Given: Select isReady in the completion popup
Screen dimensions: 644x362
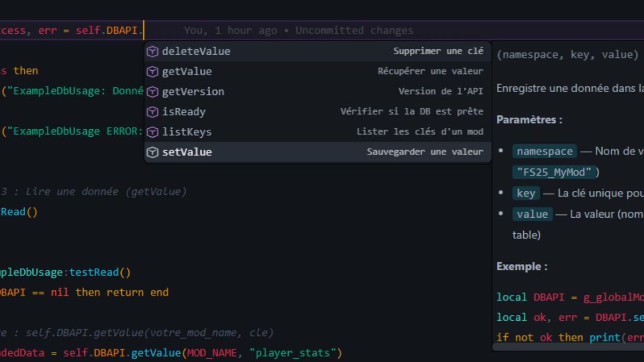Looking at the screenshot, I should pyautogui.click(x=182, y=112).
